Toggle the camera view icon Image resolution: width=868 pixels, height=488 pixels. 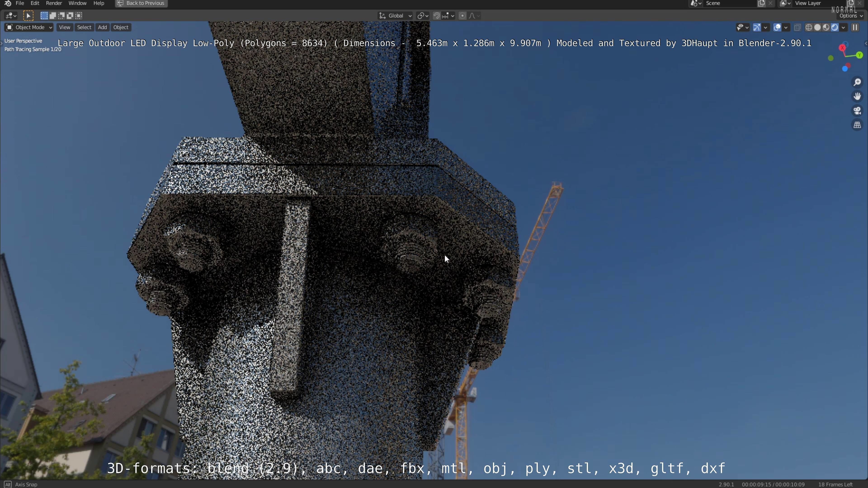(857, 111)
